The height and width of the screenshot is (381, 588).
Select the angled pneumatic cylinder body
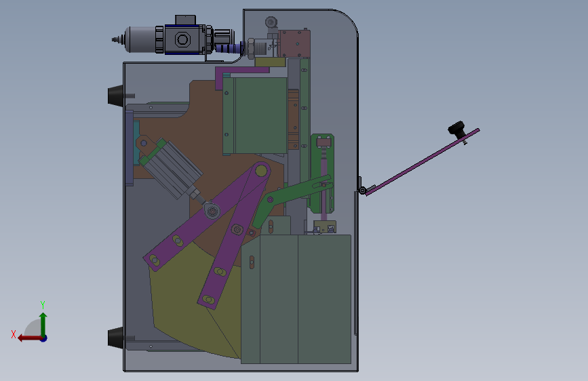pos(172,169)
